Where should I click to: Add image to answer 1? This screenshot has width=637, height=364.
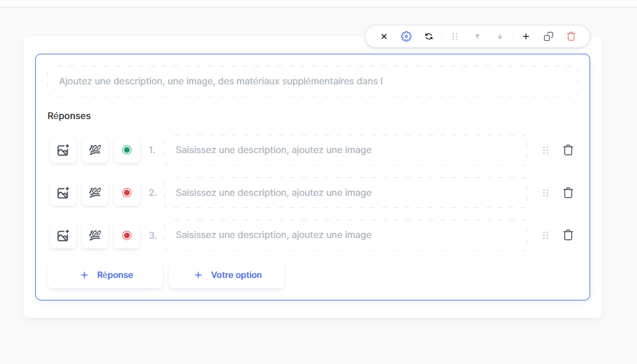tap(63, 150)
